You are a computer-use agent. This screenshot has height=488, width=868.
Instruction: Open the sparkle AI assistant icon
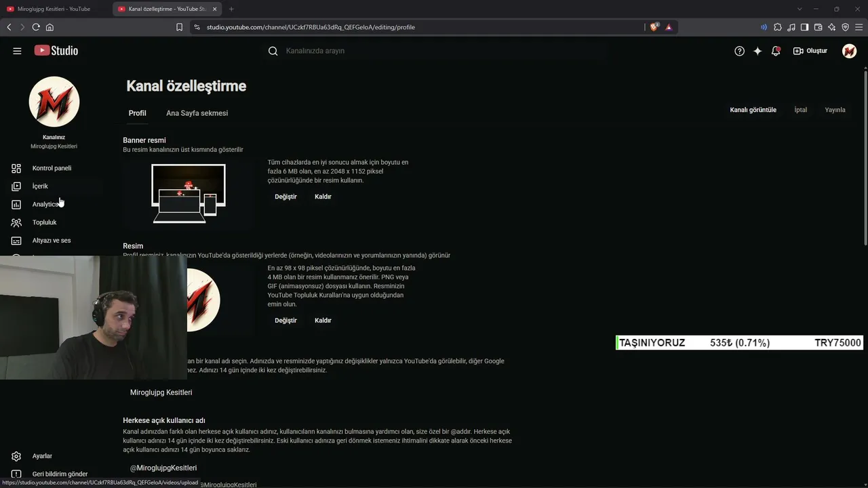(757, 51)
